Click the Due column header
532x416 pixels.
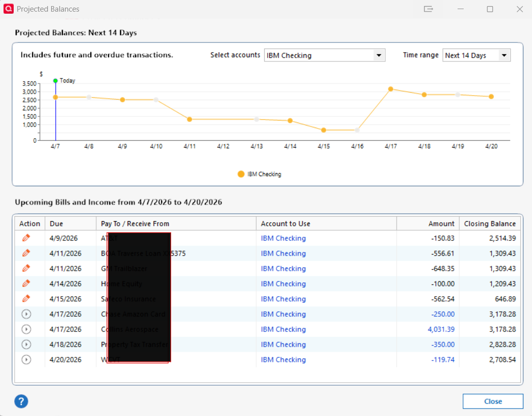[x=70, y=224]
